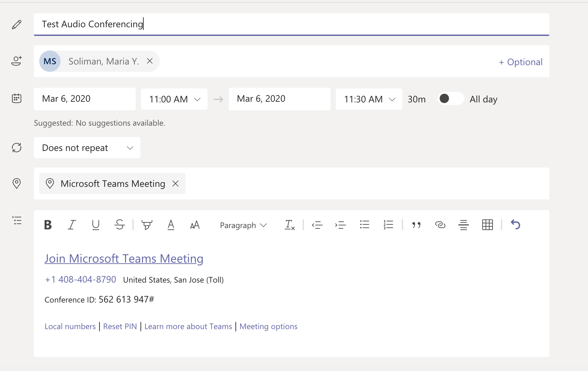Open the Meeting options link
Screen dimensions: 588x371
click(268, 326)
